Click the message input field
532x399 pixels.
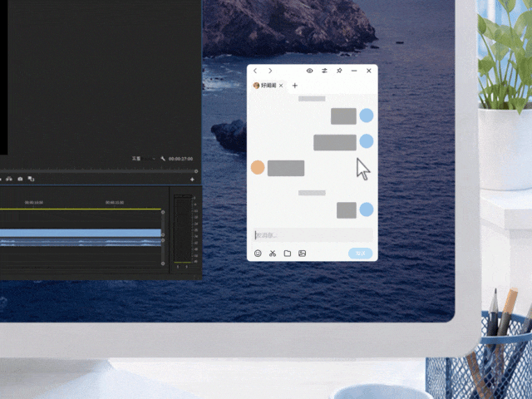pyautogui.click(x=312, y=235)
